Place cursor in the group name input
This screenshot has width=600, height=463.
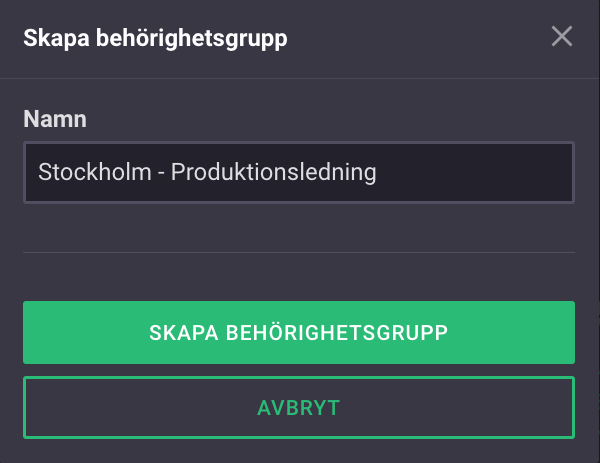tap(298, 172)
